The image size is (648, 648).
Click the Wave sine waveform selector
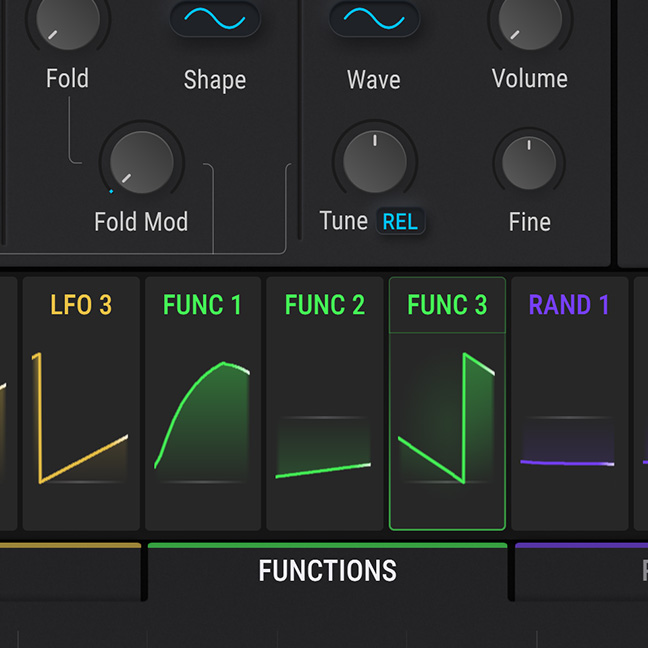tap(374, 18)
